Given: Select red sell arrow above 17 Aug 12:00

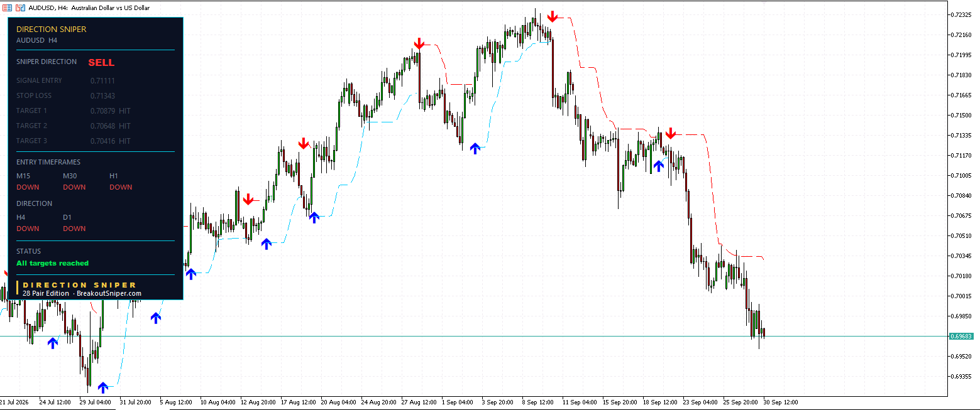Looking at the screenshot, I should pos(304,143).
